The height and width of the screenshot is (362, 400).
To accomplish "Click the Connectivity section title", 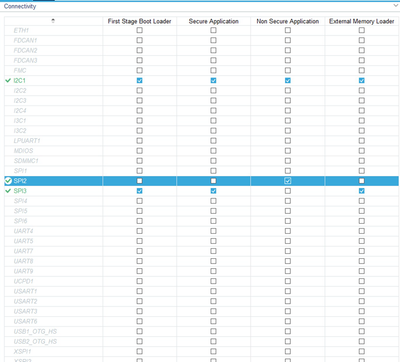I will tap(20, 6).
